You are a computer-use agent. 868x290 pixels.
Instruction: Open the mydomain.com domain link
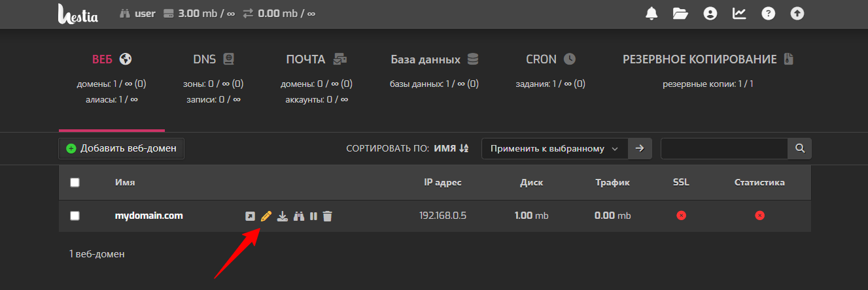[x=148, y=216]
